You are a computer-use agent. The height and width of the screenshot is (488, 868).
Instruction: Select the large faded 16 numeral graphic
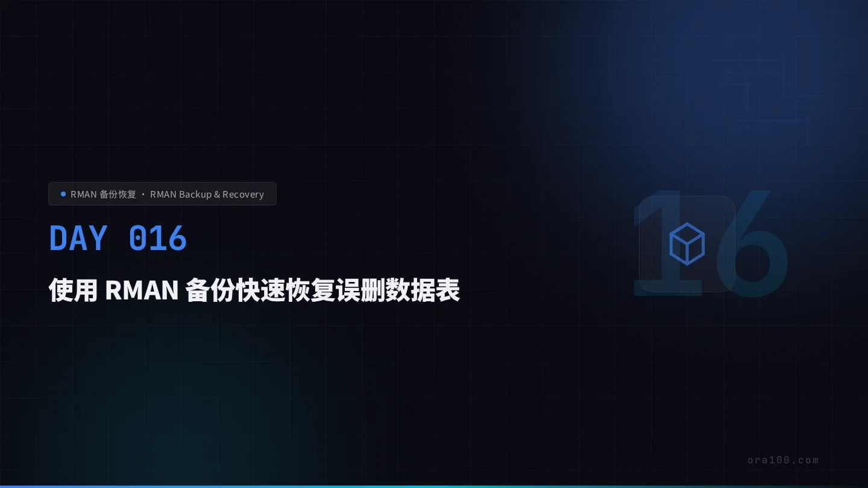click(x=710, y=244)
